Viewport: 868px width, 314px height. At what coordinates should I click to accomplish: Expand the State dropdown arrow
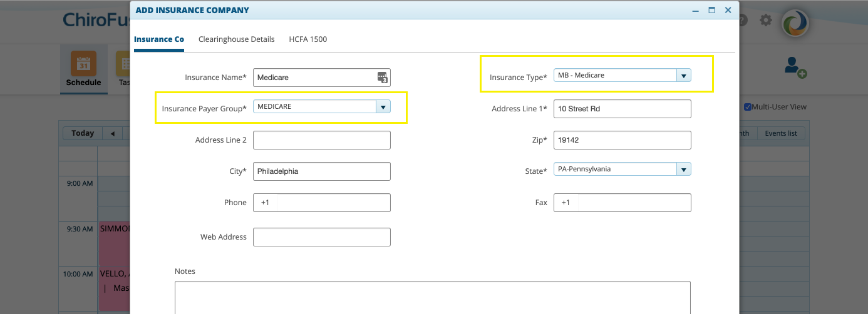coord(684,169)
